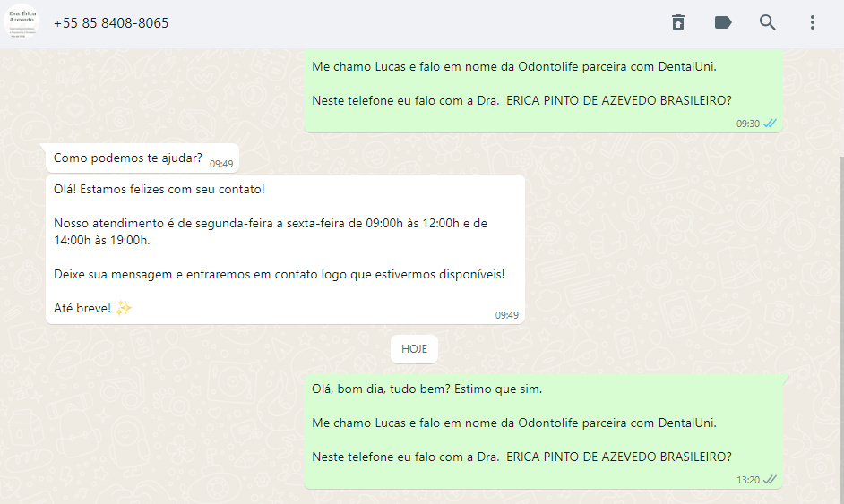Select today's green "Olá, bom dia" message
This screenshot has width=844, height=504.
coord(543,431)
